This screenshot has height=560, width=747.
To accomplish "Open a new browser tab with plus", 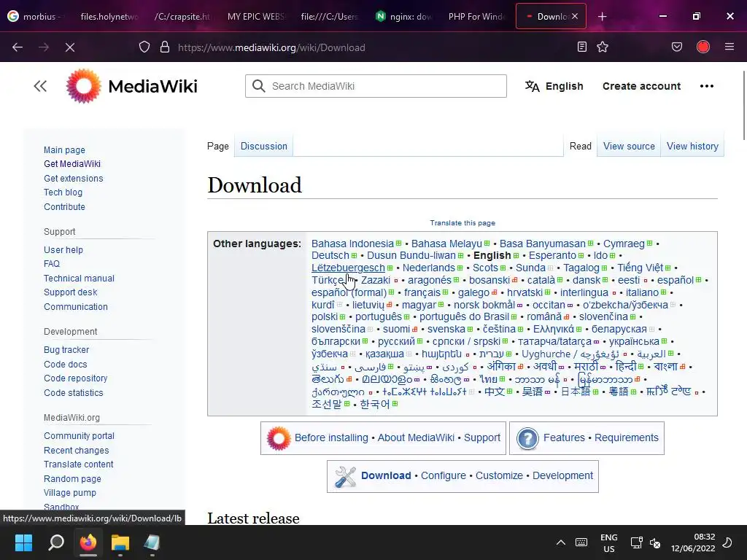I will (602, 17).
